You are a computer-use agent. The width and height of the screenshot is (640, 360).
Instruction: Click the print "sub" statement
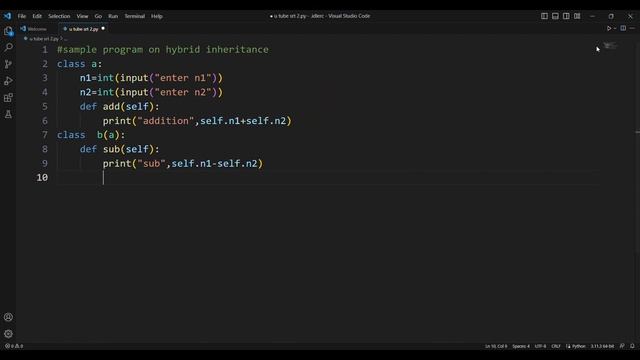183,163
